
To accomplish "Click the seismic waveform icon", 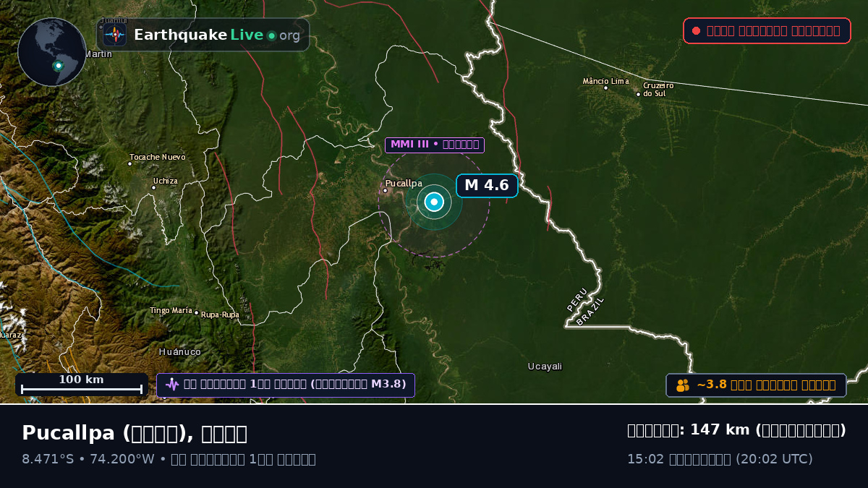I will (171, 385).
